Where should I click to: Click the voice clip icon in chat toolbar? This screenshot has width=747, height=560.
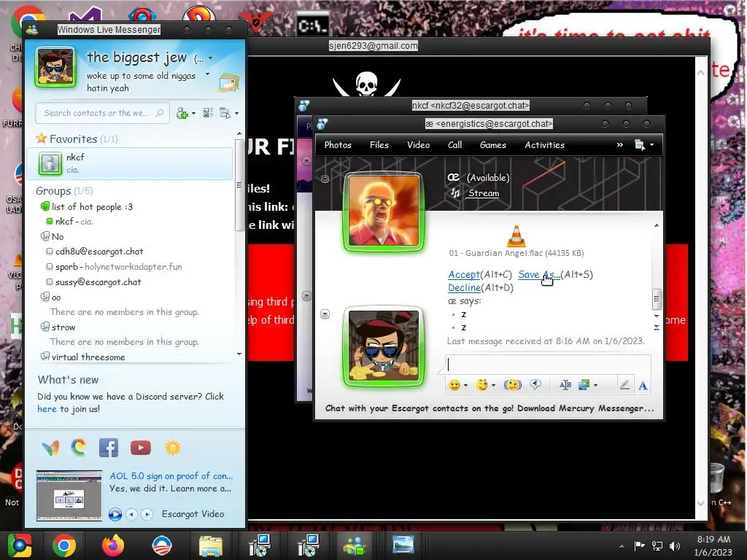click(535, 385)
